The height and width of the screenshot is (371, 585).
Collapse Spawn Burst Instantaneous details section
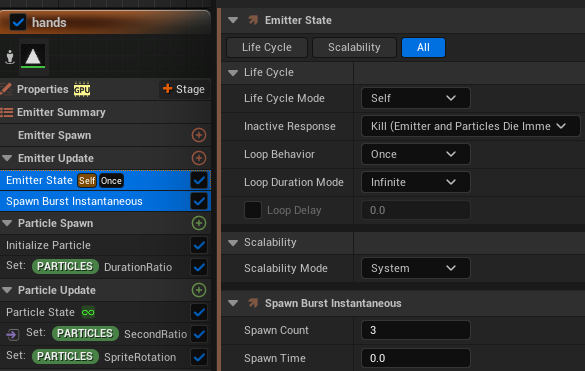coord(233,303)
